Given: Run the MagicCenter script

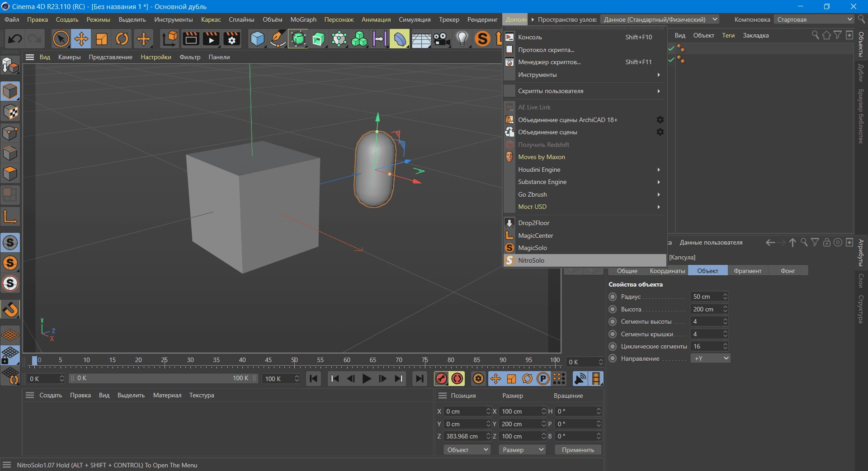Looking at the screenshot, I should pyautogui.click(x=585, y=235).
